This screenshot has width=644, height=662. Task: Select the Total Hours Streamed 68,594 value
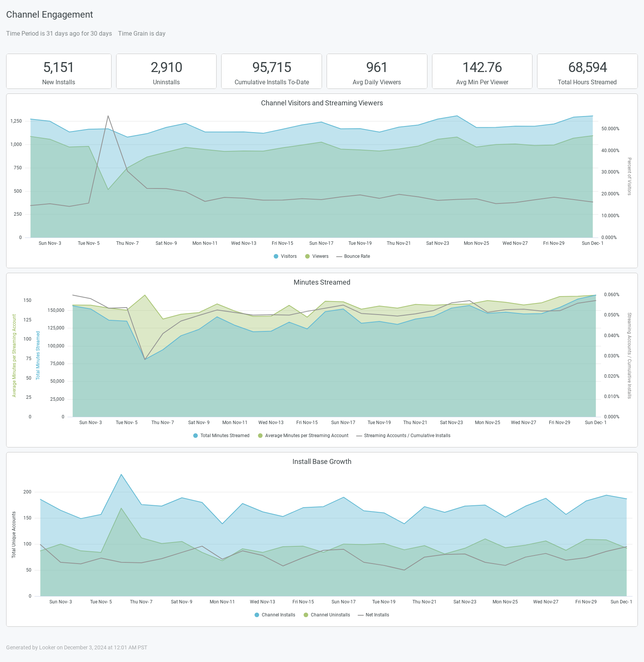[x=587, y=67]
